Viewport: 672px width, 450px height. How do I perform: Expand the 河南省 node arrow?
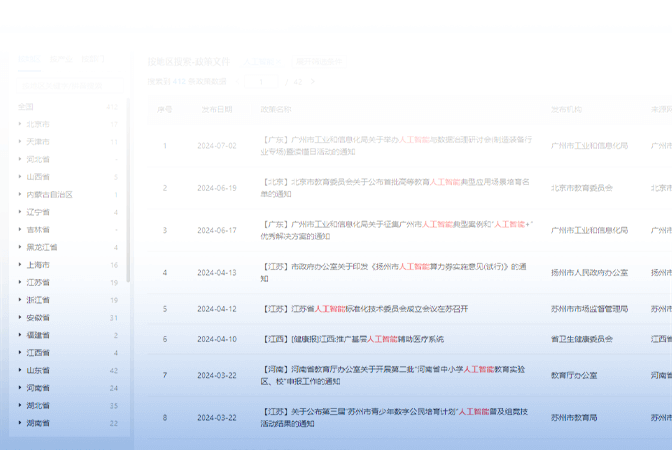(x=19, y=388)
